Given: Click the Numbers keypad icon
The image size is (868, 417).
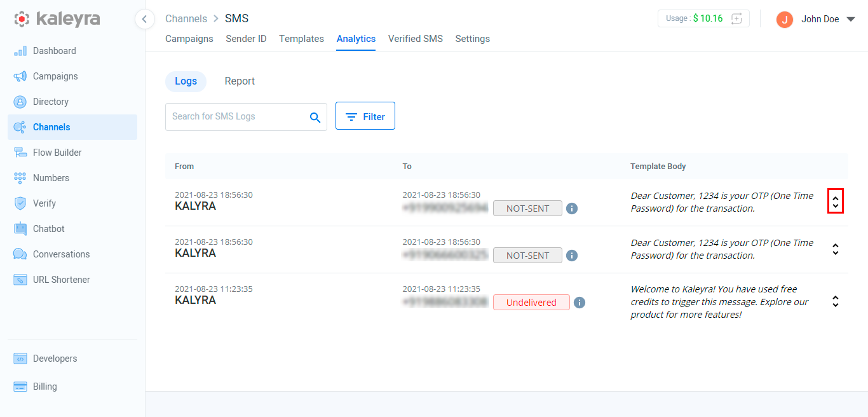Looking at the screenshot, I should (x=20, y=178).
